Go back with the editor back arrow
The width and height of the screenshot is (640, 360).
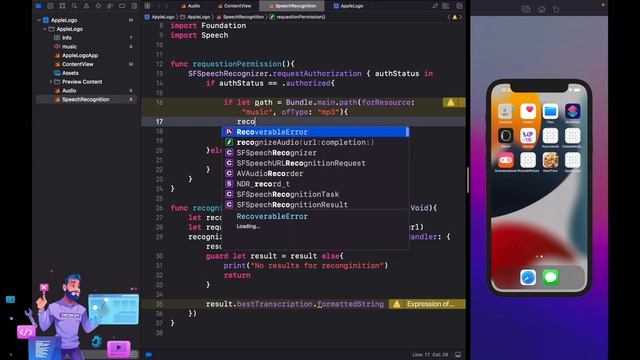159,6
